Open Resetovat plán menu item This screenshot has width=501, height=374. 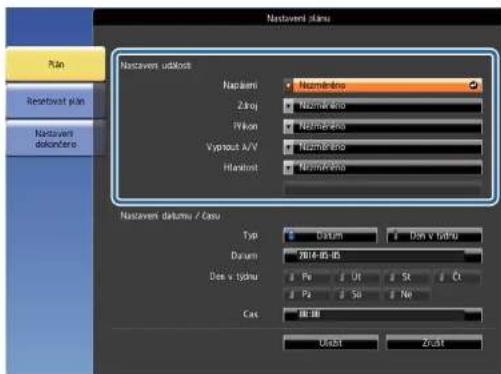coord(55,101)
